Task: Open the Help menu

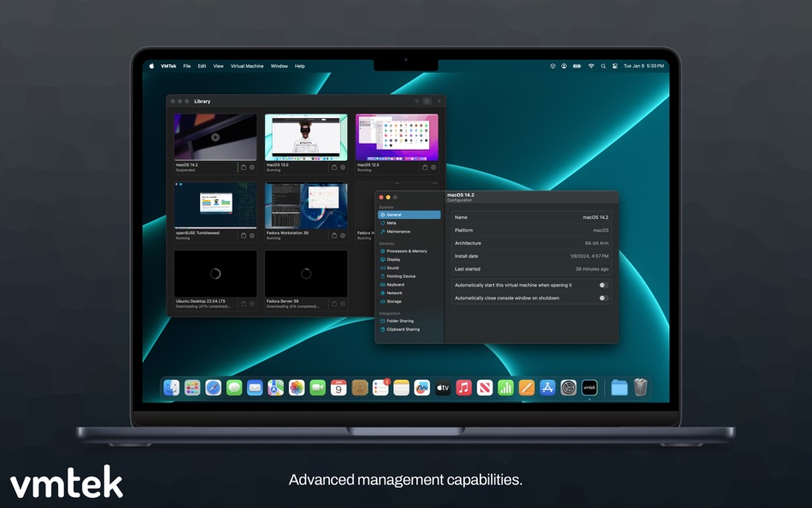Action: (x=300, y=66)
